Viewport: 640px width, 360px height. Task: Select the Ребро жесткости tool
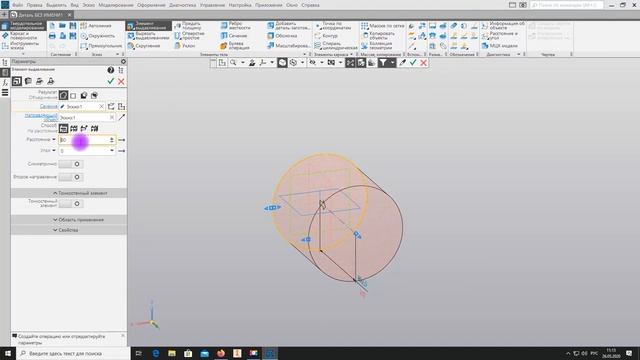(x=235, y=26)
